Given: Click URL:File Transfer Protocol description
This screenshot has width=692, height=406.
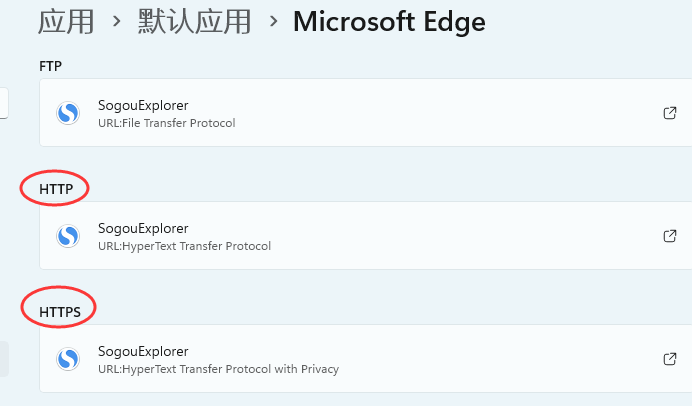Looking at the screenshot, I should pos(166,123).
